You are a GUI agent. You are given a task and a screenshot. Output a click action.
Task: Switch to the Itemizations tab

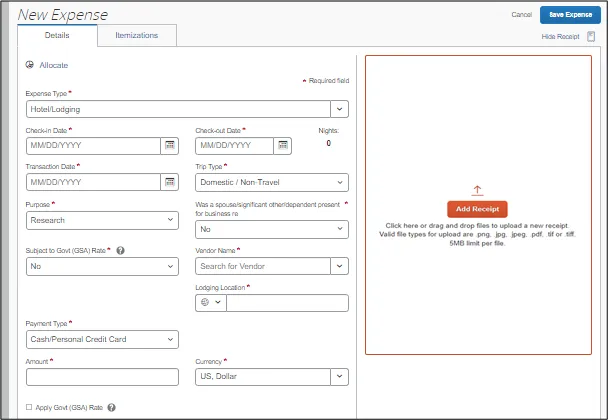[137, 35]
